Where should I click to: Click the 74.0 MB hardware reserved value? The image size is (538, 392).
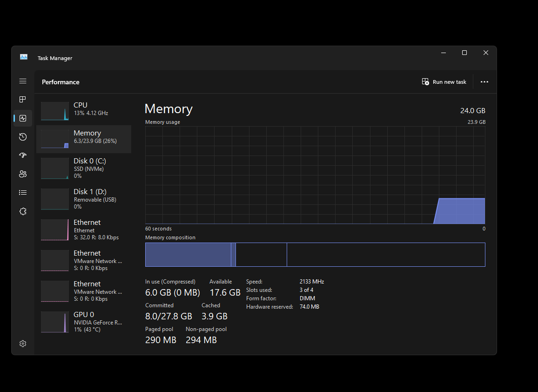309,306
